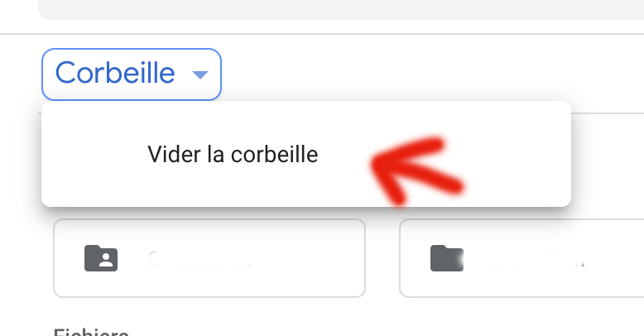Click the Fichiers section heading
Image resolution: width=644 pixels, height=336 pixels.
pyautogui.click(x=91, y=332)
